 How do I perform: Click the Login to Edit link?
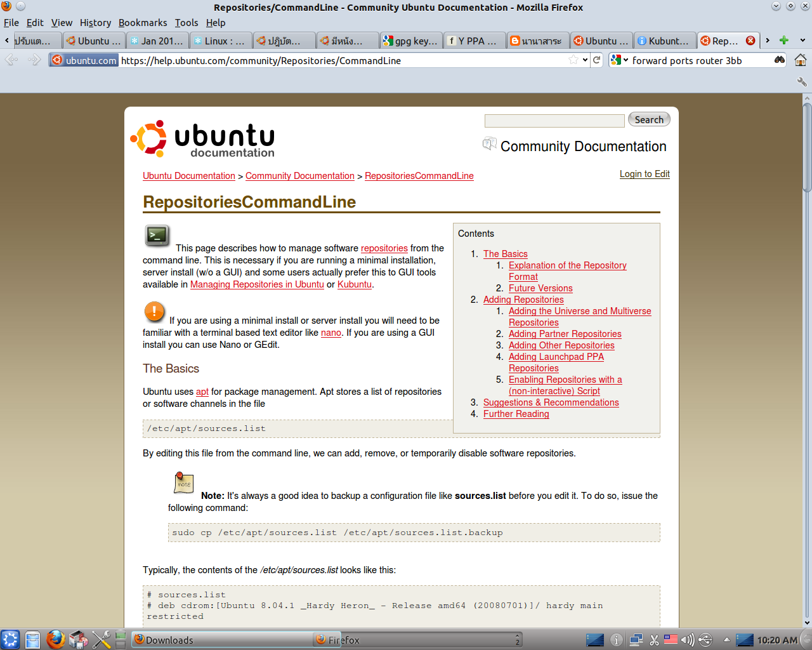coord(645,174)
